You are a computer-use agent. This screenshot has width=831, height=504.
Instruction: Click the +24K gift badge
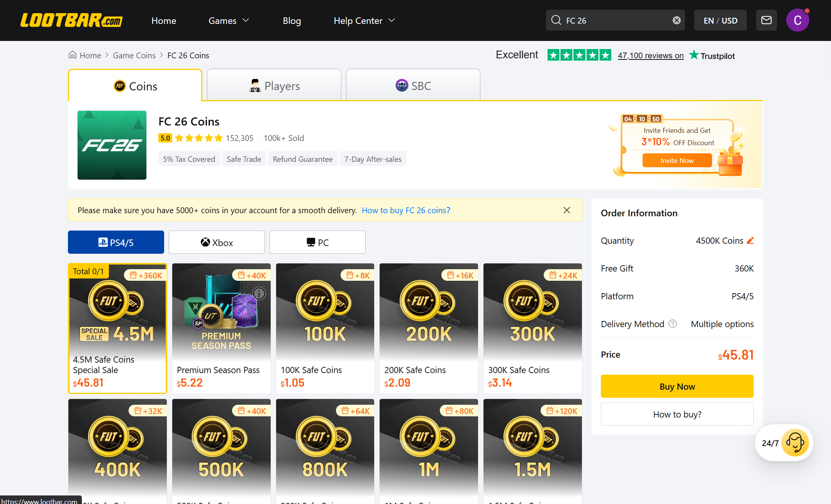[x=563, y=275]
